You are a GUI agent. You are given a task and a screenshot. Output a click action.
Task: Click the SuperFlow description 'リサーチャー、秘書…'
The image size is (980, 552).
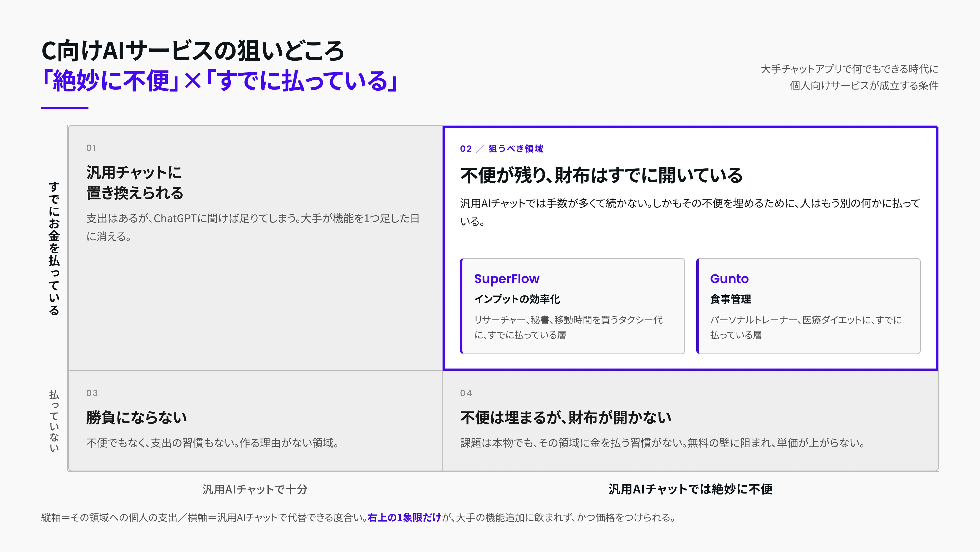click(x=568, y=327)
